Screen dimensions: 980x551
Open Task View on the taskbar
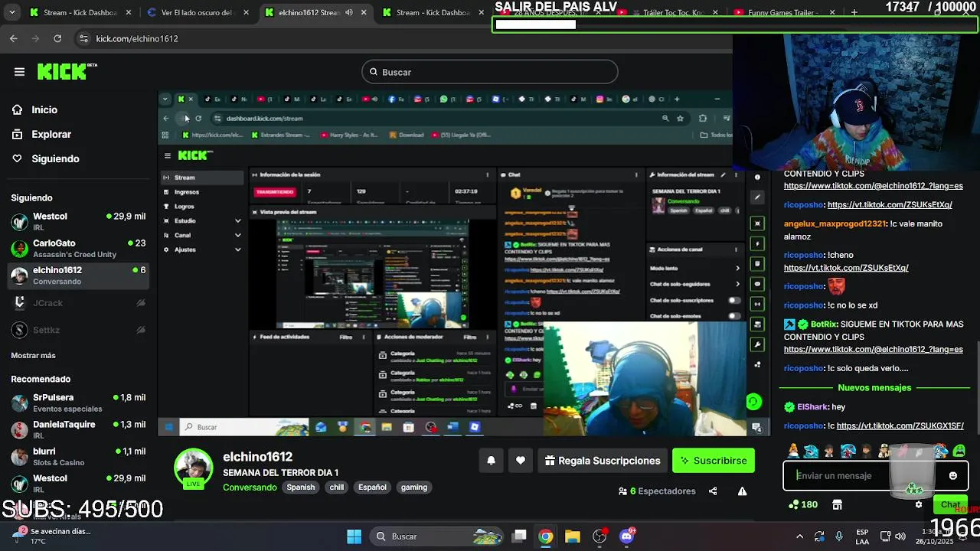519,536
